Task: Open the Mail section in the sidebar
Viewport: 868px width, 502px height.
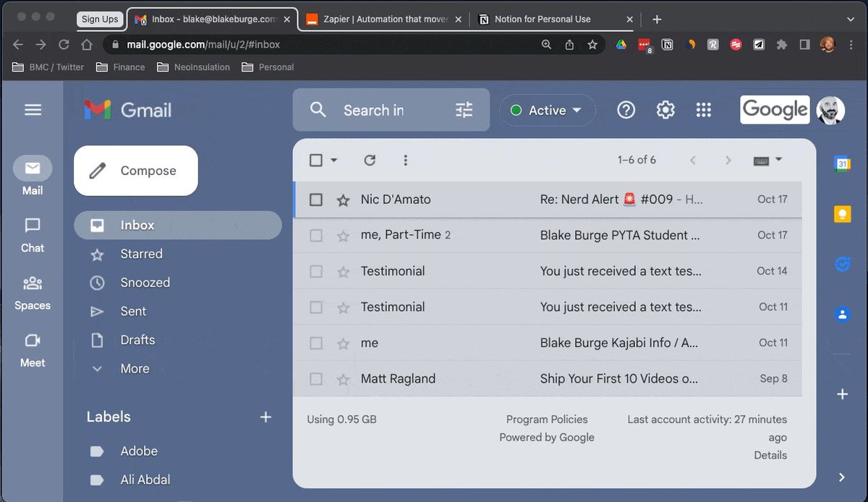Action: pyautogui.click(x=33, y=176)
